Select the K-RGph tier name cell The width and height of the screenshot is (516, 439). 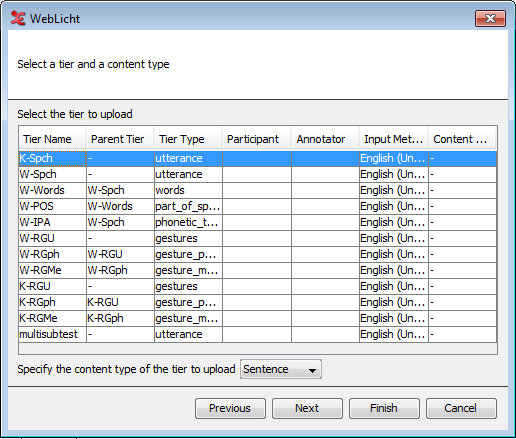coord(52,302)
